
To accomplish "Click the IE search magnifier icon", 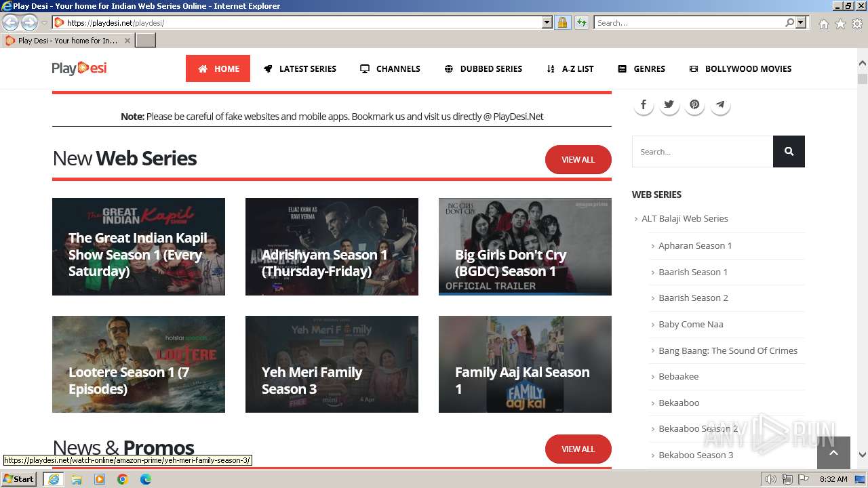I will click(x=789, y=23).
